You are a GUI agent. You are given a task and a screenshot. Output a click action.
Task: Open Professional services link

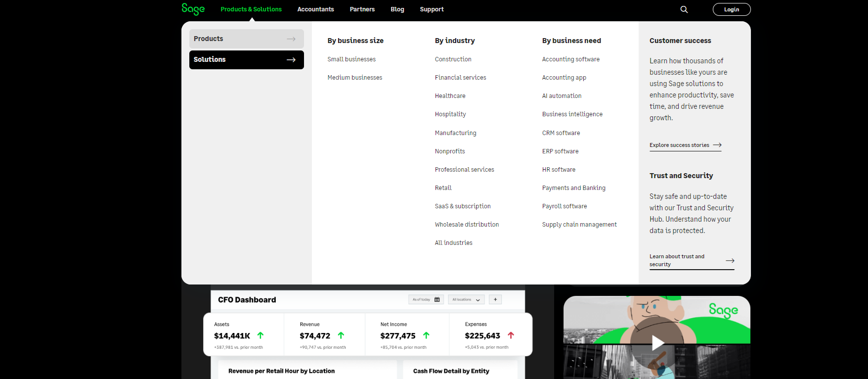[x=465, y=170]
